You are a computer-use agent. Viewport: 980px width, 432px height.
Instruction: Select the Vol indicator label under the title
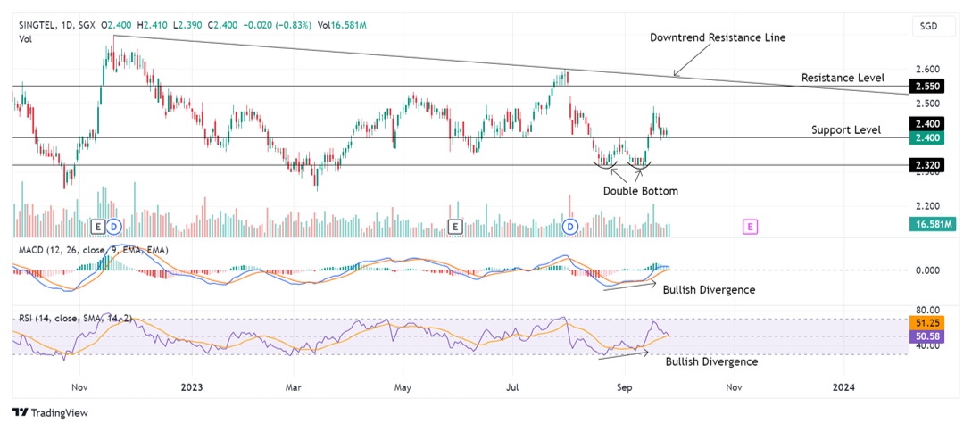pyautogui.click(x=24, y=38)
